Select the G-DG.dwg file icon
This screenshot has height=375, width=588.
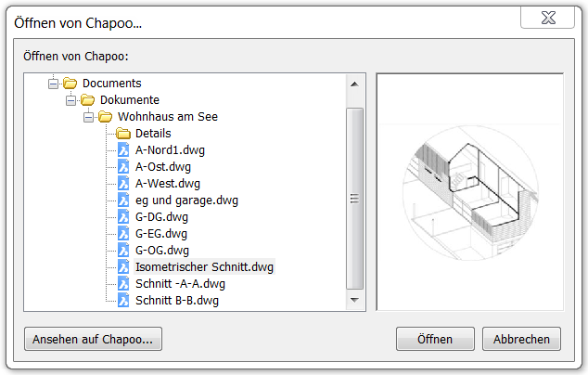123,216
